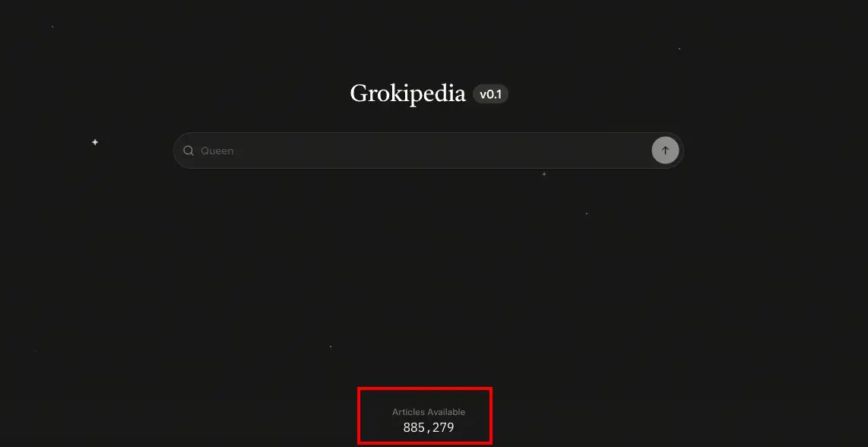Click the small sparkle below search bar

(x=544, y=174)
